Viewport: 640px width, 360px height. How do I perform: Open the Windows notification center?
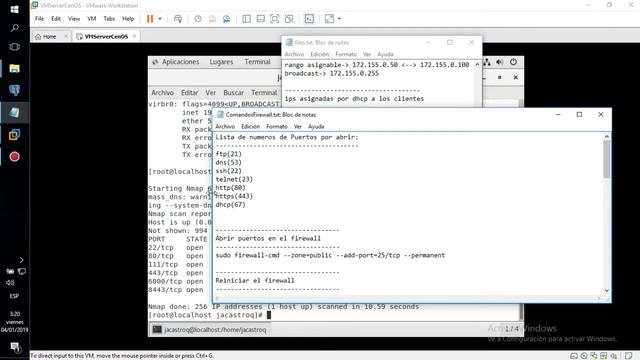15,347
